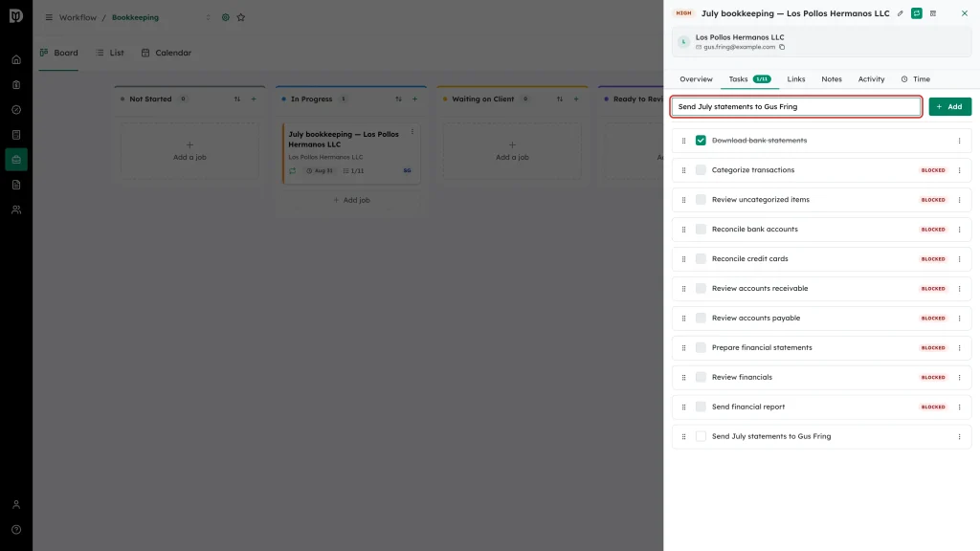Open the July bookkeeping card's three-dot menu
Screen dimensions: 980x551
pos(412,132)
